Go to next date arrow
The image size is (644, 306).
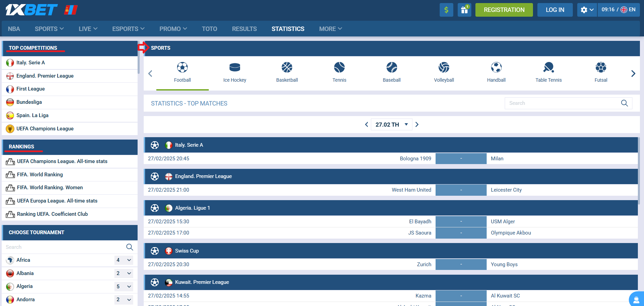417,125
